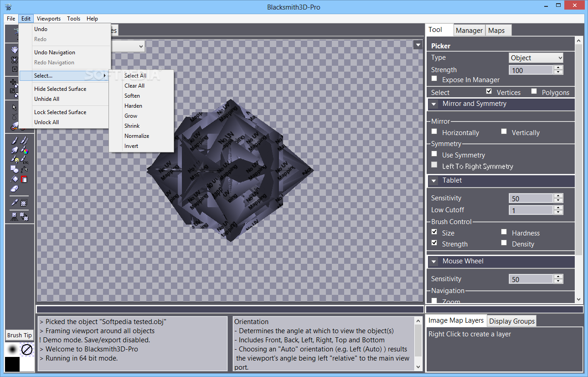Select the eraser tool icon
The height and width of the screenshot is (377, 588).
point(15,188)
